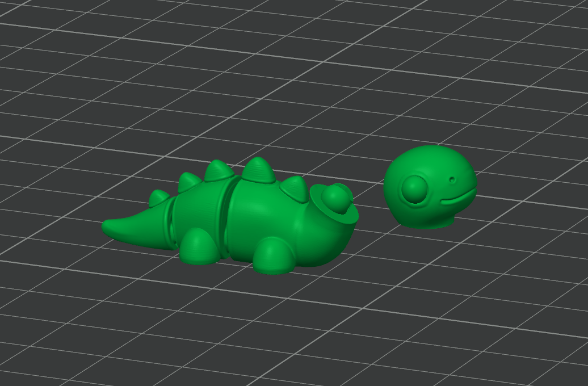Viewport: 588px width, 386px height.
Task: Select the green dinosaur head model
Action: coord(430,187)
